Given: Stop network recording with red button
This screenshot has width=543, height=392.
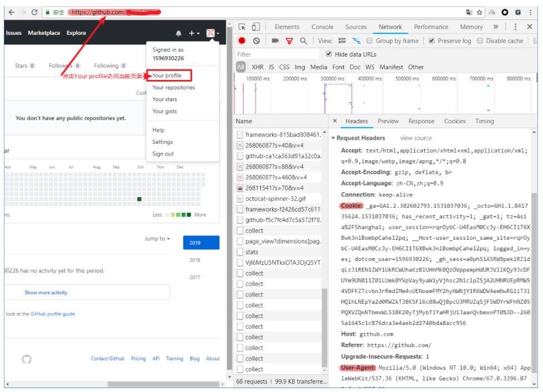Looking at the screenshot, I should [x=242, y=41].
